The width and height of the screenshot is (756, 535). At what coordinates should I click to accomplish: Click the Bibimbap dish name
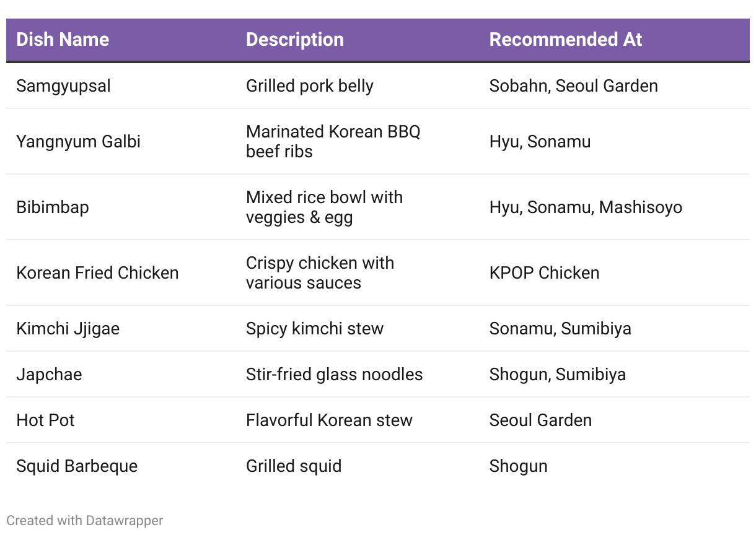click(53, 207)
